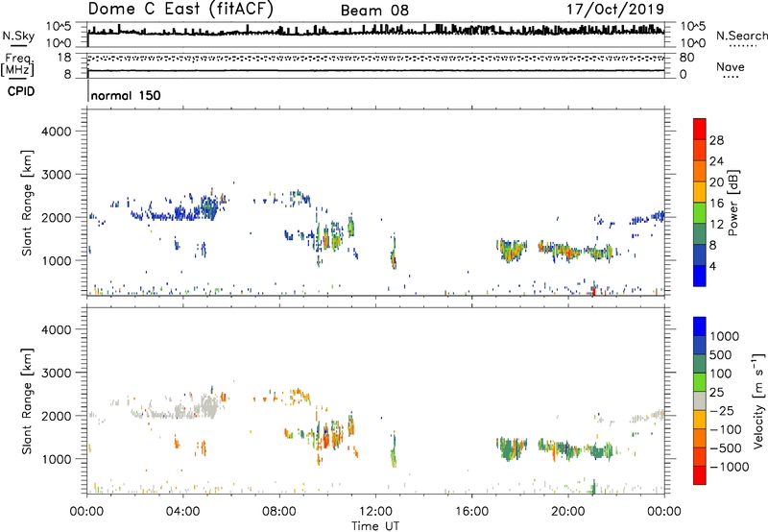Click the "Freq. [MHz]" axis label
This screenshot has width=768, height=532.
coord(17,64)
